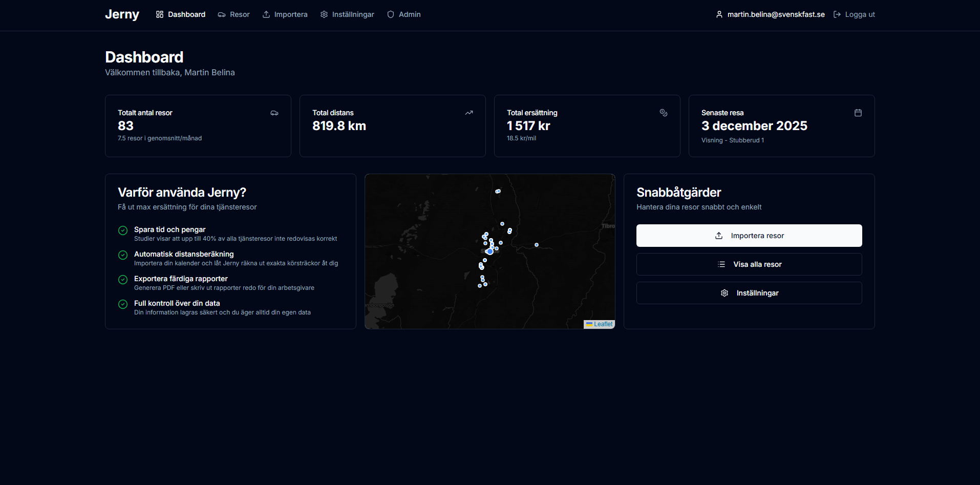The height and width of the screenshot is (485, 980).
Task: Click the coins icon in Total ersättning card
Action: click(x=664, y=113)
